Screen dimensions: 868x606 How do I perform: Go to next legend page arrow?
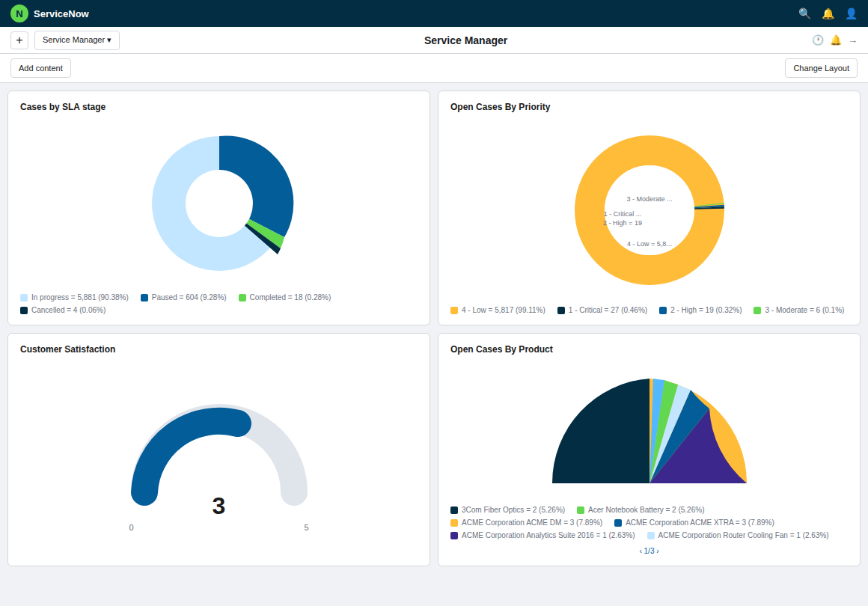coord(658,551)
